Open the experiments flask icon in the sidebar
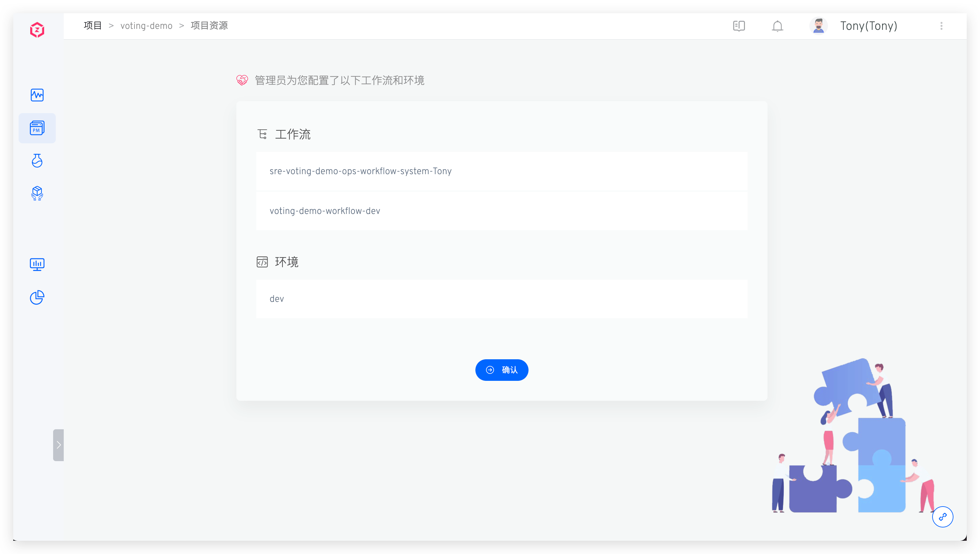The image size is (980, 554). point(37,161)
